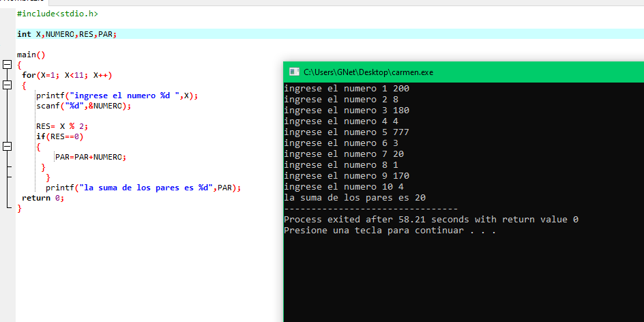Click console line 'ingrese el numero 6 3'
The height and width of the screenshot is (322, 644).
(x=341, y=143)
